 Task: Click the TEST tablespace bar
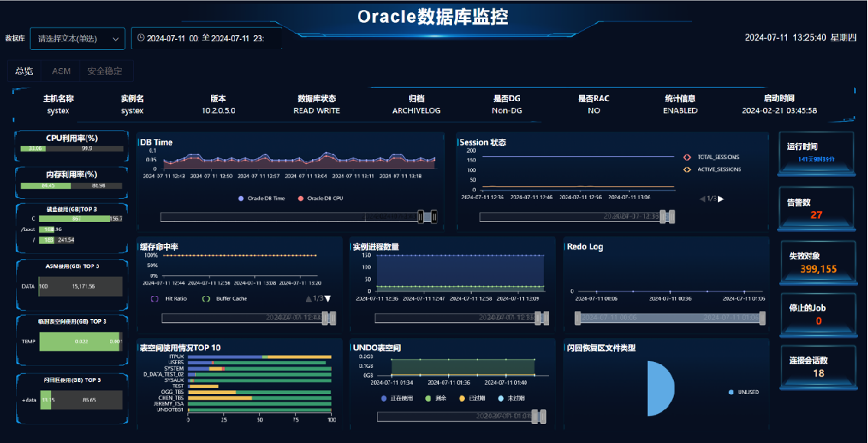click(x=203, y=386)
